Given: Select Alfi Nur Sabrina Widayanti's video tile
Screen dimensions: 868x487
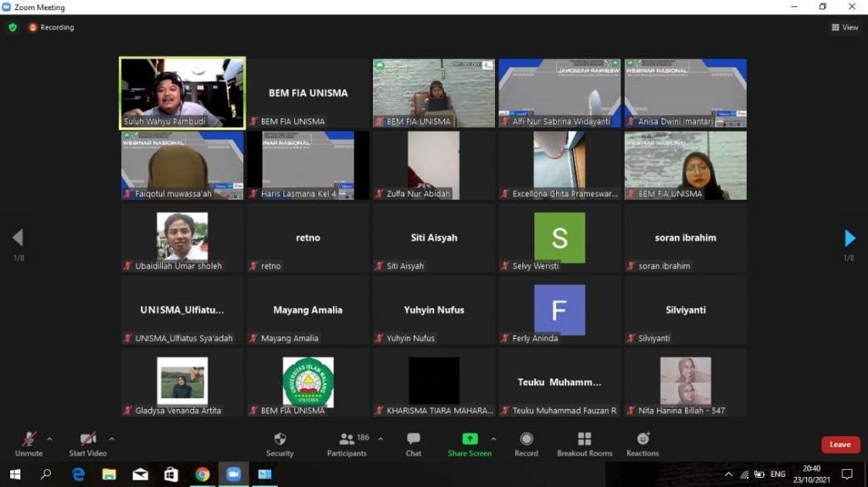Looking at the screenshot, I should pyautogui.click(x=559, y=93).
